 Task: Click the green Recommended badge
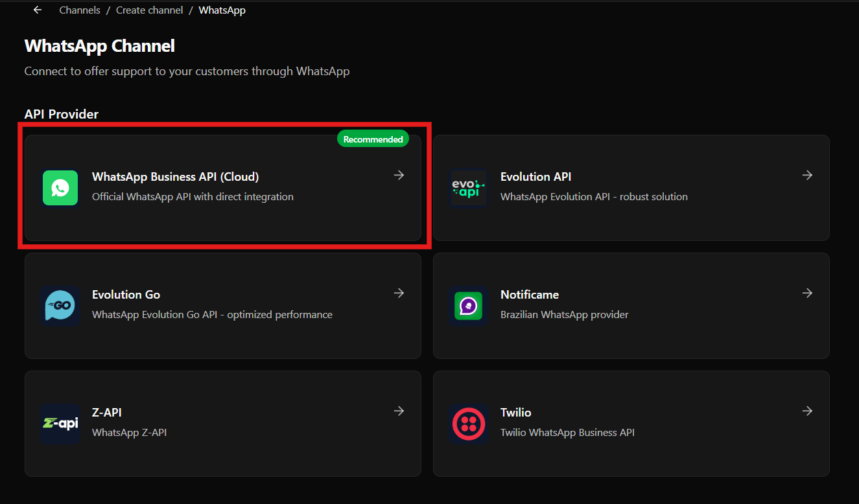(x=373, y=139)
